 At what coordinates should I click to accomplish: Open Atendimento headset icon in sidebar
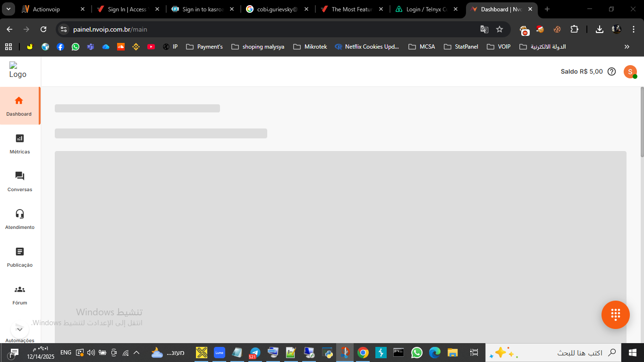click(x=20, y=214)
